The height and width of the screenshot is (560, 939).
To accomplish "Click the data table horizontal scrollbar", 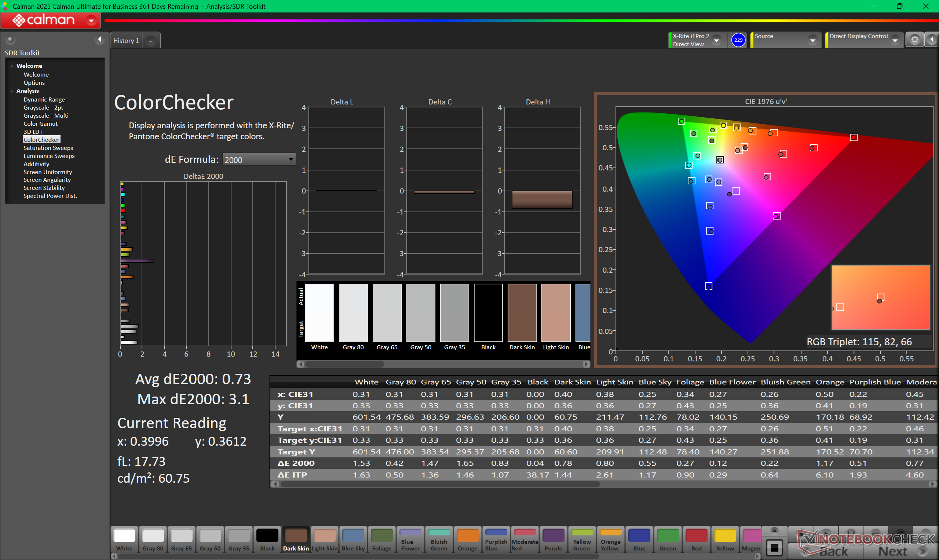I will coord(440,484).
